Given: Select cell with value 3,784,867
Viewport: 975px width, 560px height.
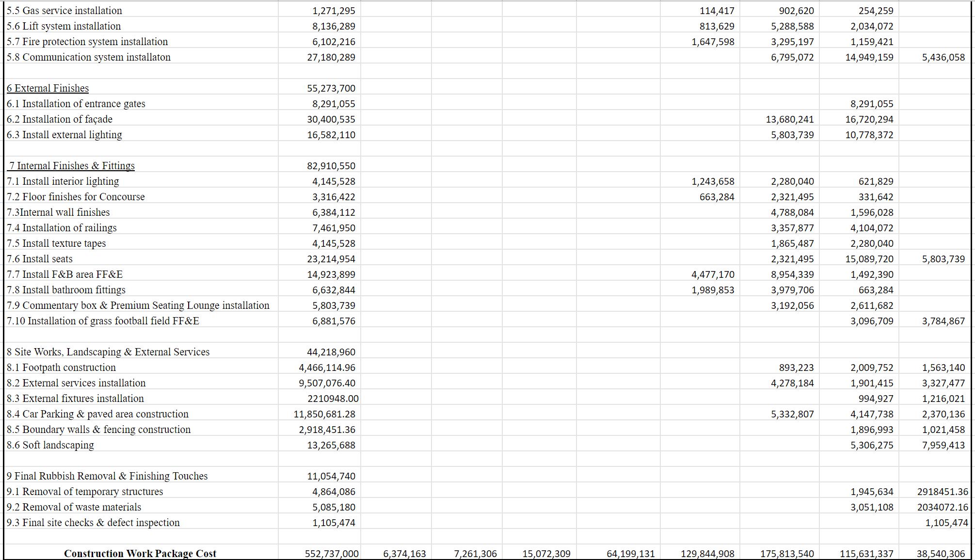Looking at the screenshot, I should pos(943,321).
